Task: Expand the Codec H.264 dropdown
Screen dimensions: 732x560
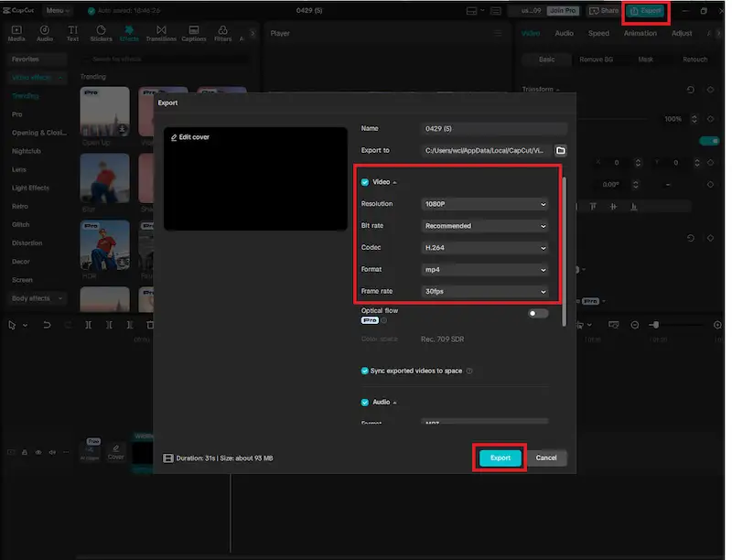Action: coord(485,248)
